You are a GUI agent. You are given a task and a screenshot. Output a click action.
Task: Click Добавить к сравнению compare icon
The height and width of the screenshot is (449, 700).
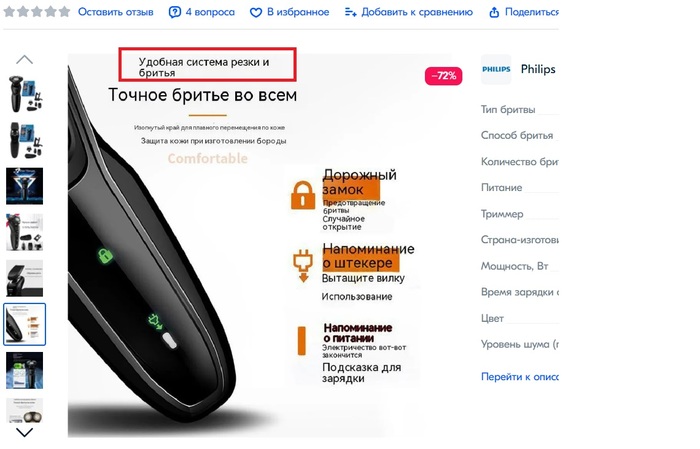[350, 12]
